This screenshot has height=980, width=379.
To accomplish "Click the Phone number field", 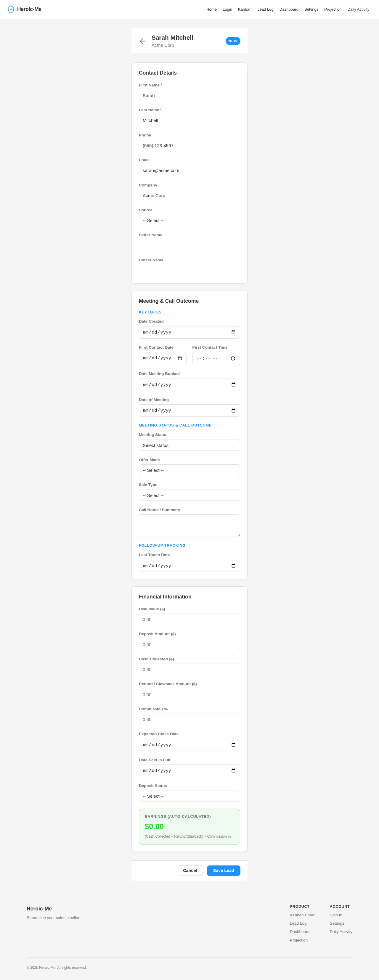I will pyautogui.click(x=189, y=145).
